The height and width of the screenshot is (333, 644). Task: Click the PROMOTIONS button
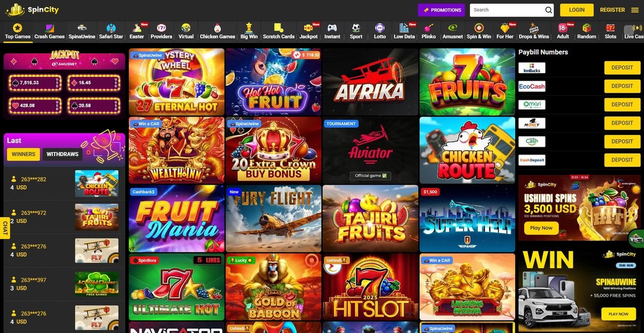click(442, 10)
